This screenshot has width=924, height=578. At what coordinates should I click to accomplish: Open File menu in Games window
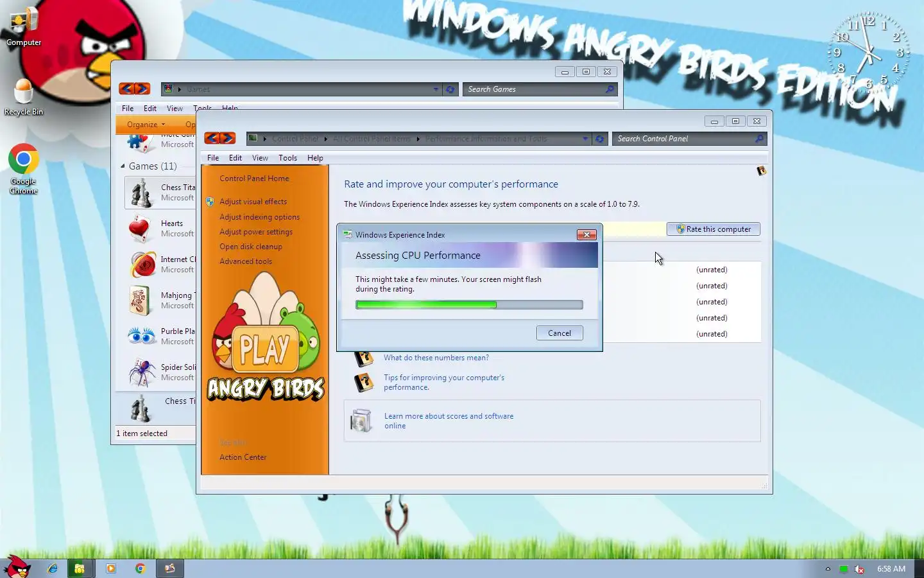pos(128,109)
